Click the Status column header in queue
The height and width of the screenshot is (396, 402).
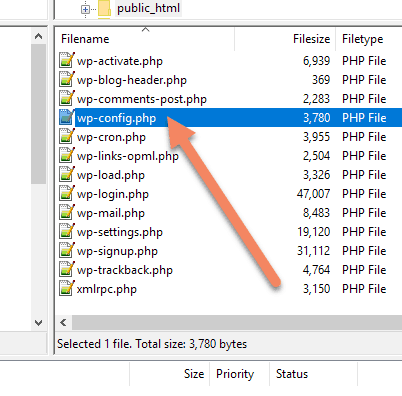coord(292,374)
